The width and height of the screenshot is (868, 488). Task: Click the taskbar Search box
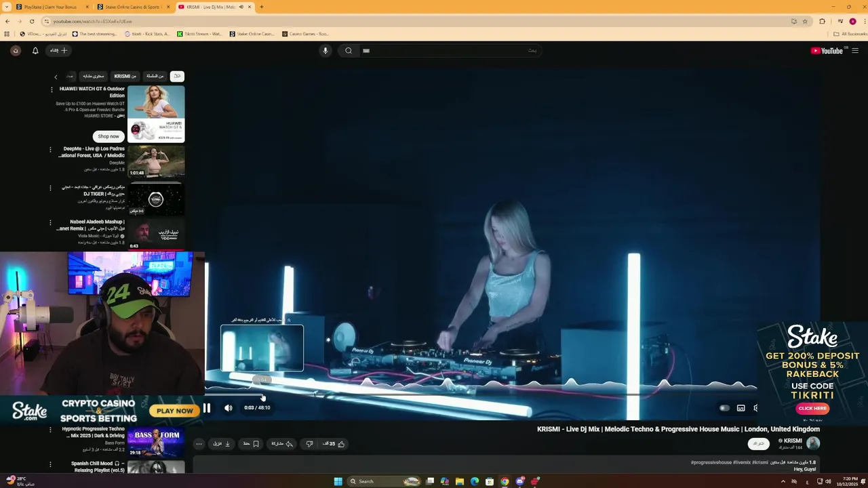pos(384,481)
